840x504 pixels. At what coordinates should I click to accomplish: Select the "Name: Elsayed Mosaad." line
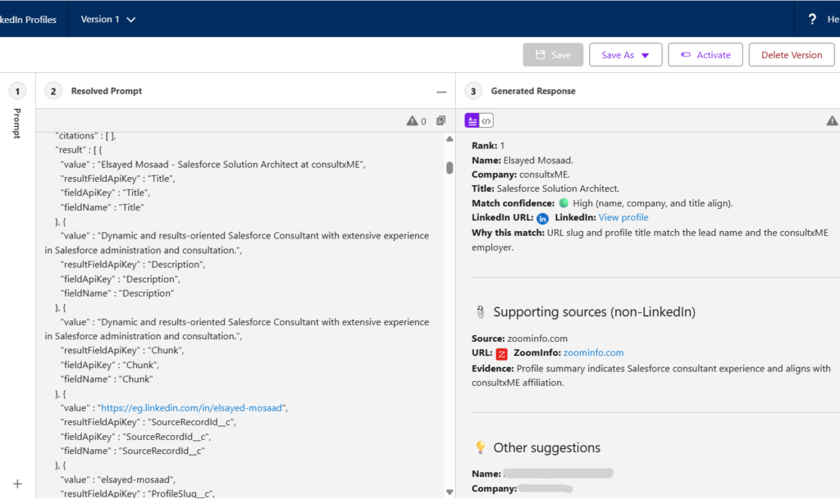[523, 160]
